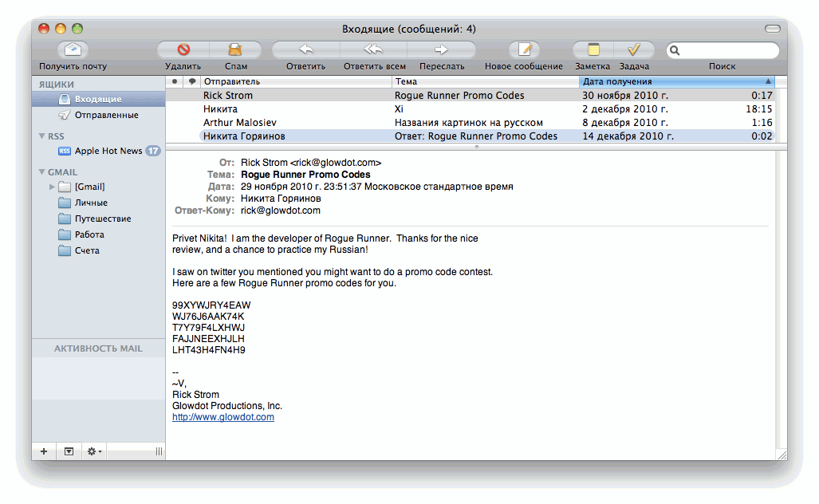The height and width of the screenshot is (504, 819).
Task: Click subject Ответ: Rogue Runner Promo Codes
Action: coord(476,136)
